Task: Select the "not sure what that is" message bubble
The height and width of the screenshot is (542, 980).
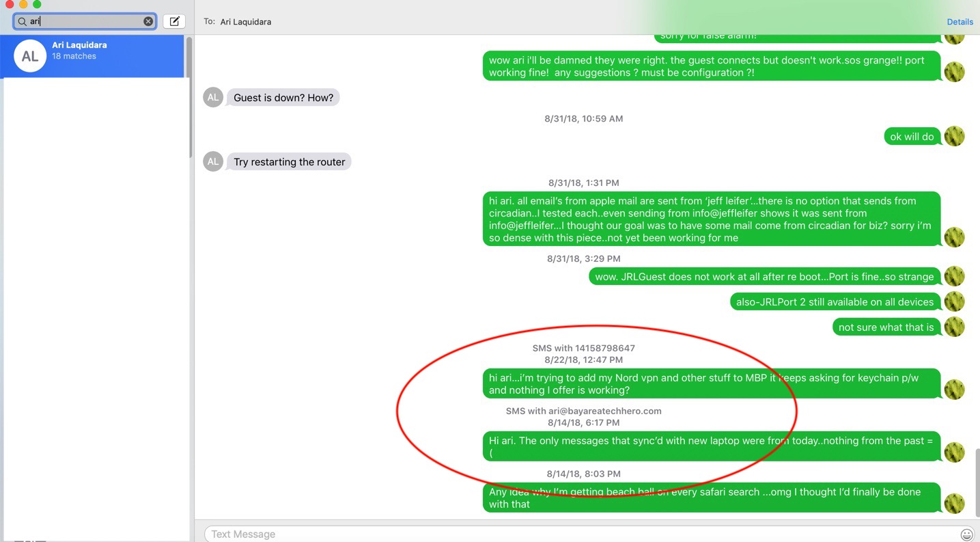Action: click(886, 327)
